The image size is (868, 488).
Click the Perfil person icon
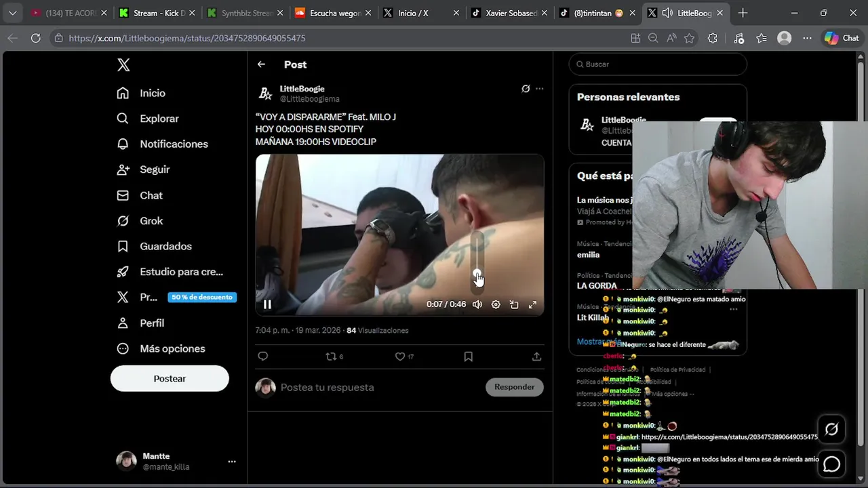point(123,323)
